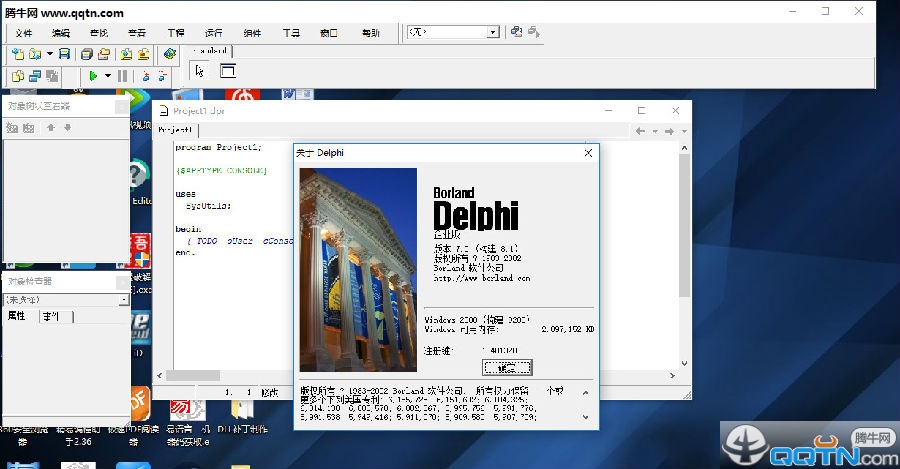
Task: Click the Save Current Desktop icon
Action: [516, 32]
